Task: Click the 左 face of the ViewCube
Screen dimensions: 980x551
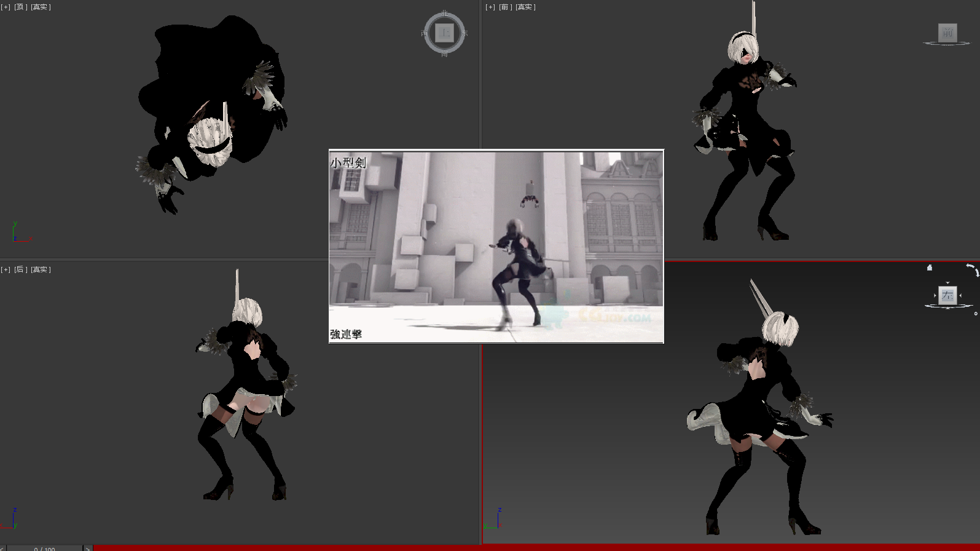Action: click(x=947, y=295)
